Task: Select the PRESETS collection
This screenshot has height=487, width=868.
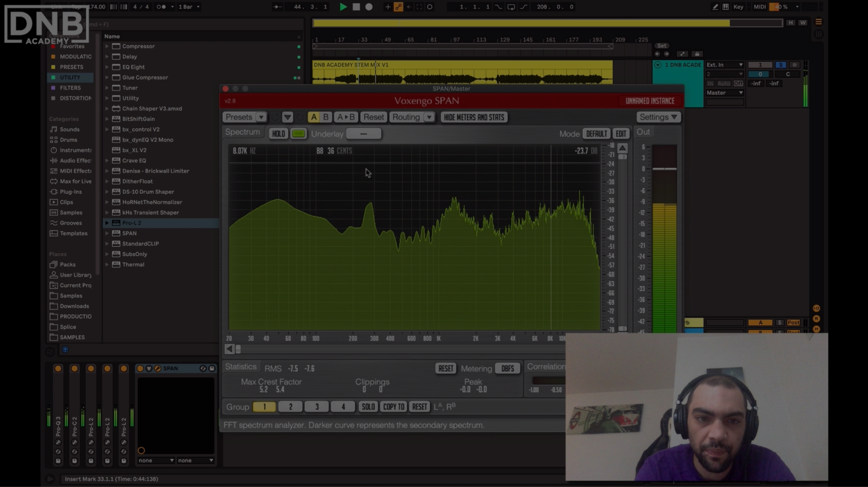Action: pos(71,67)
